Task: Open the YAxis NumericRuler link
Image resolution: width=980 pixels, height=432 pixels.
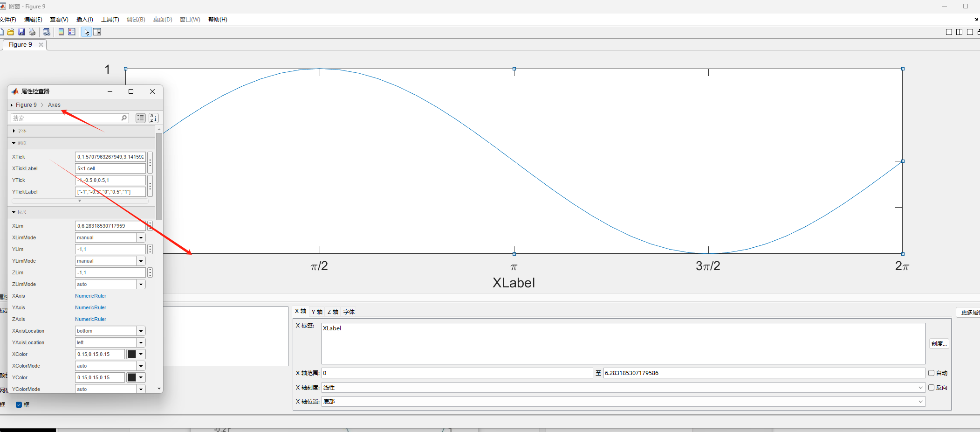Action: click(90, 307)
